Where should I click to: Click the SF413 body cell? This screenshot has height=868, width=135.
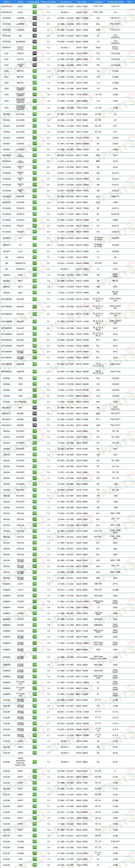[98, 812]
